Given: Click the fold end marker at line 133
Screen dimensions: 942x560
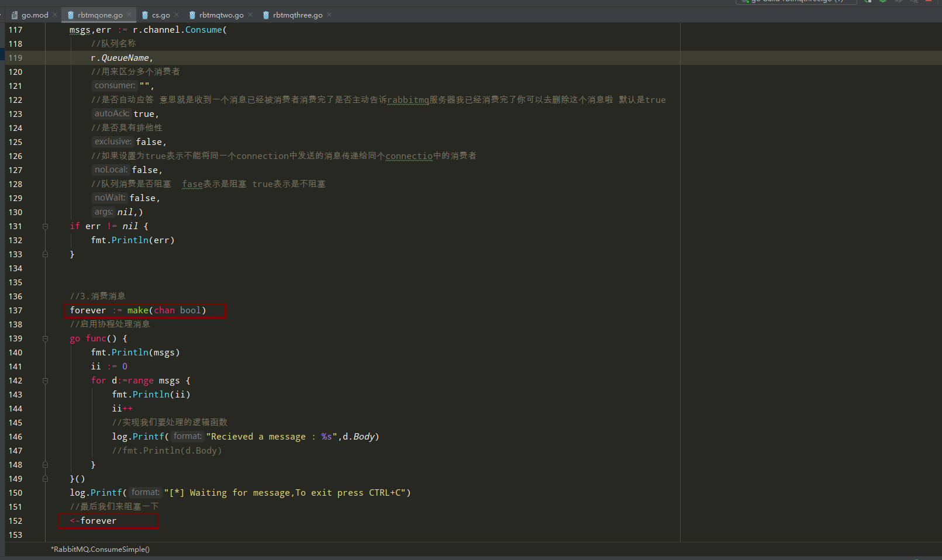Looking at the screenshot, I should (x=45, y=254).
